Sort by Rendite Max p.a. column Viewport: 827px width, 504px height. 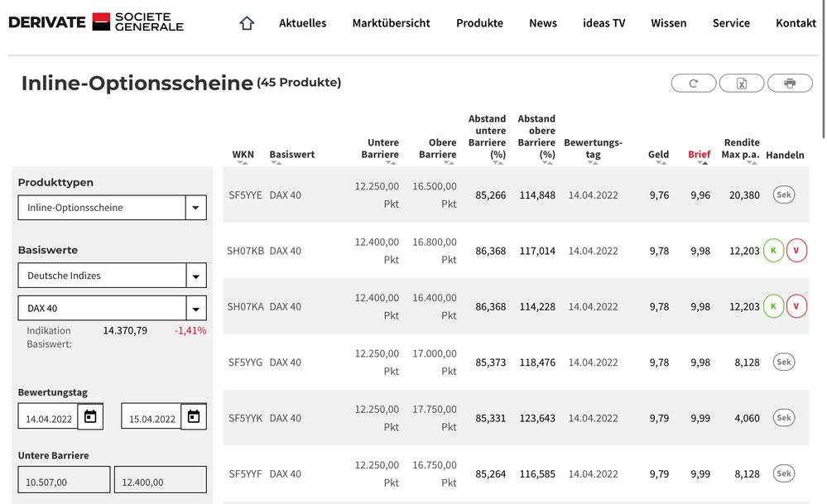tap(741, 149)
